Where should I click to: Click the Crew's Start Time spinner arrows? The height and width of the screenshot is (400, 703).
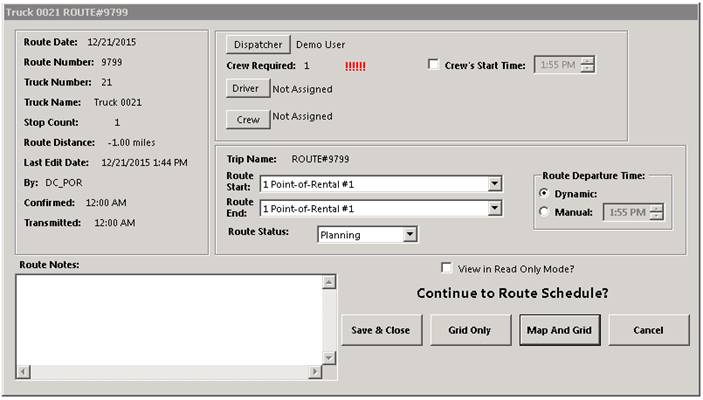coord(588,65)
